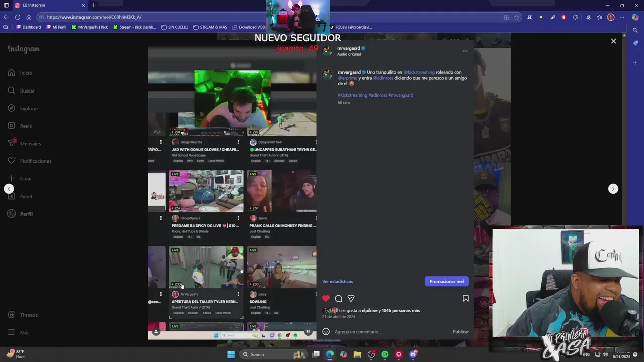Open the Favorites list icon in toolbar
Viewport: 644px width, 362px height.
(x=599, y=17)
